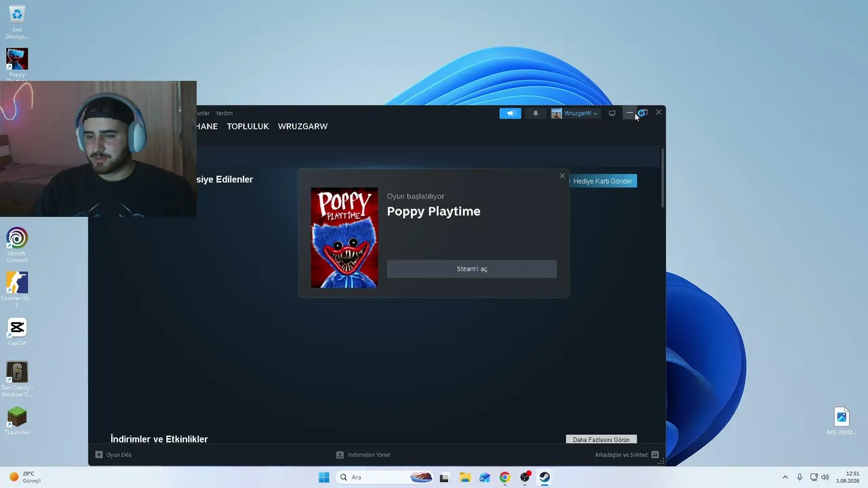Select the Ubisoft Connect desktop icon
Viewport: 868px width, 488px height.
17,245
